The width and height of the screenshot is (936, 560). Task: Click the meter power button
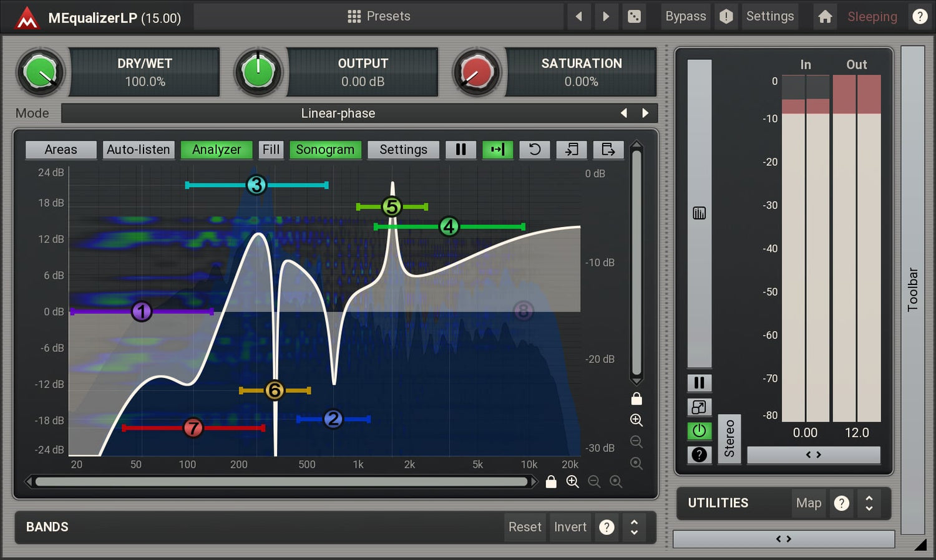[x=699, y=431]
